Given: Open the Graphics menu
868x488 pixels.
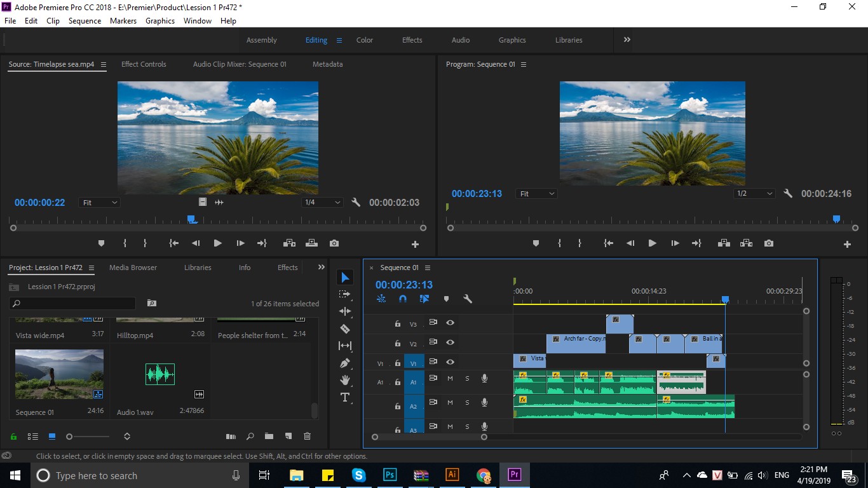Looking at the screenshot, I should 160,20.
